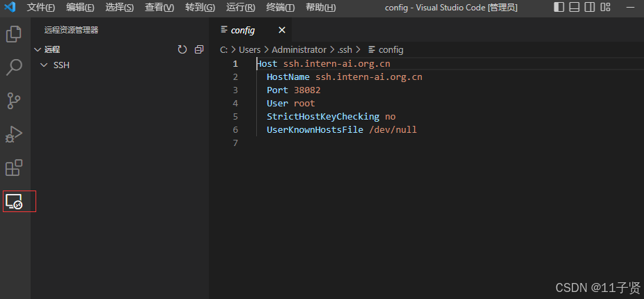The height and width of the screenshot is (299, 644).
Task: Open the Remote Explorer icon
Action: 14,201
